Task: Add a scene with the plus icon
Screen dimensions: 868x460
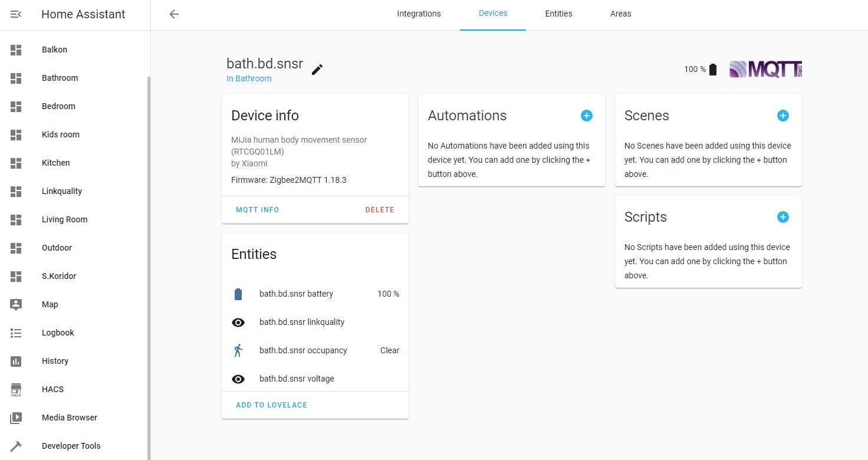Action: (x=782, y=116)
